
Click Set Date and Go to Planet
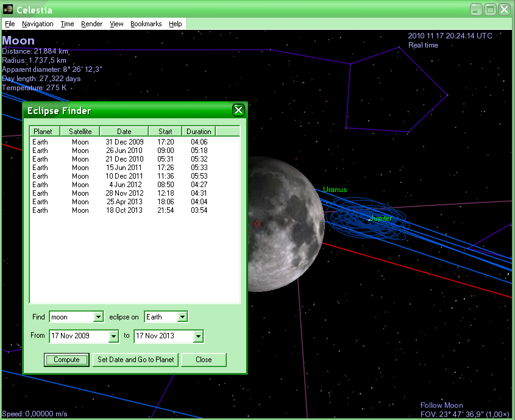136,360
